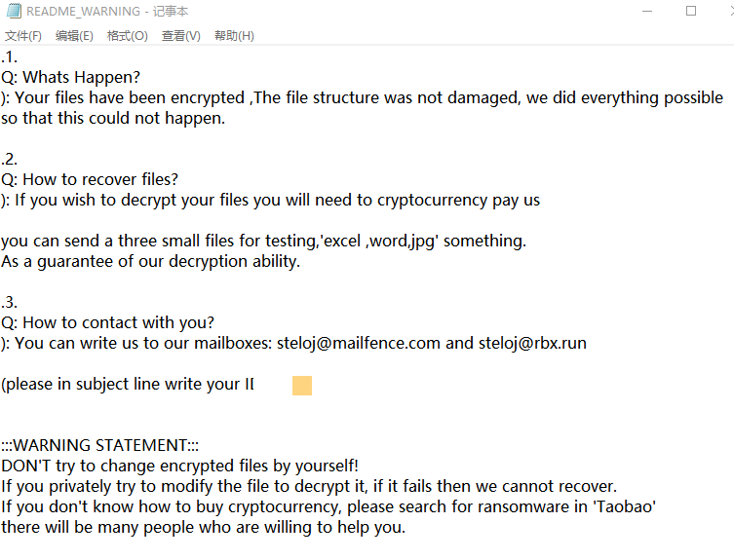Open the 编辑(E) Edit menu
Image resolution: width=734 pixels, height=560 pixels.
point(74,36)
